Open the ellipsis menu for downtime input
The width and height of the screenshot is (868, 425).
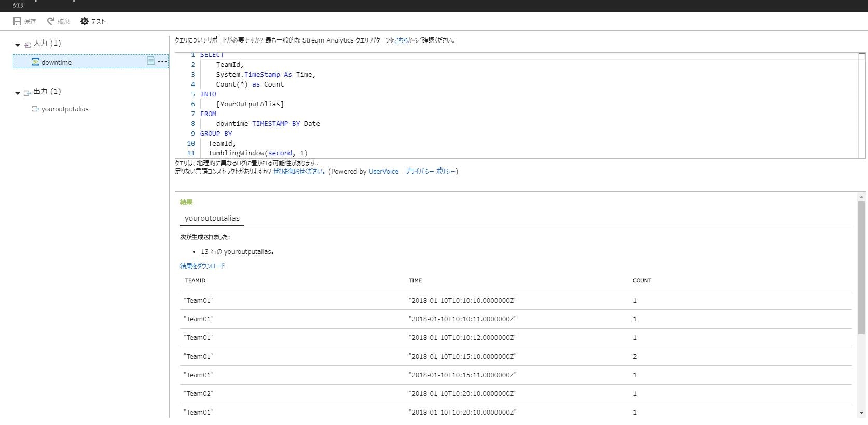[x=162, y=61]
